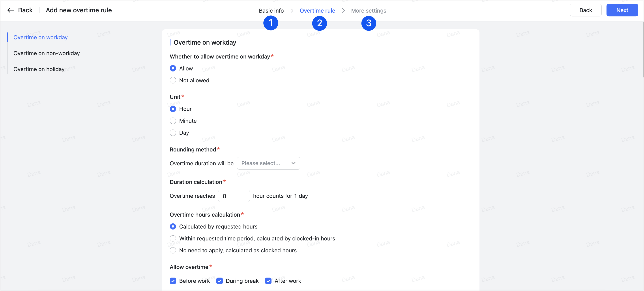Uncheck the Before work checkbox
The image size is (644, 291).
point(173,281)
